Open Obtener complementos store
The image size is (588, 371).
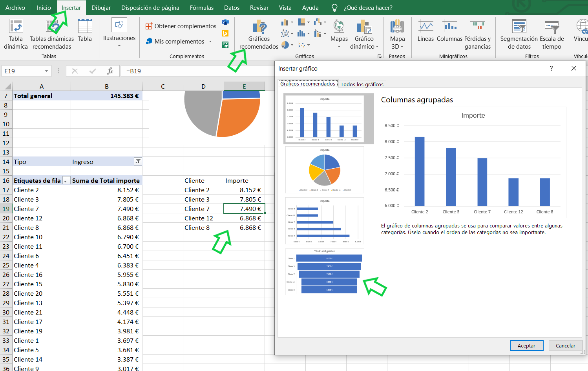[181, 26]
